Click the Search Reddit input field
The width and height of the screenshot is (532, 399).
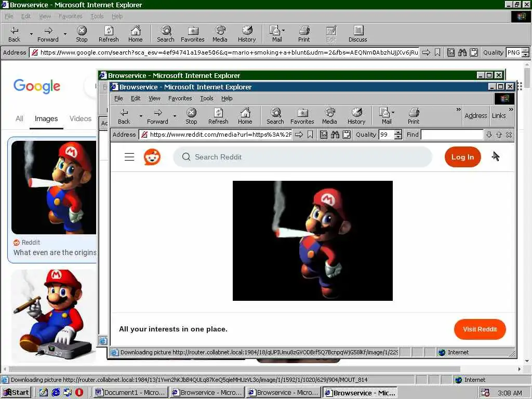302,157
